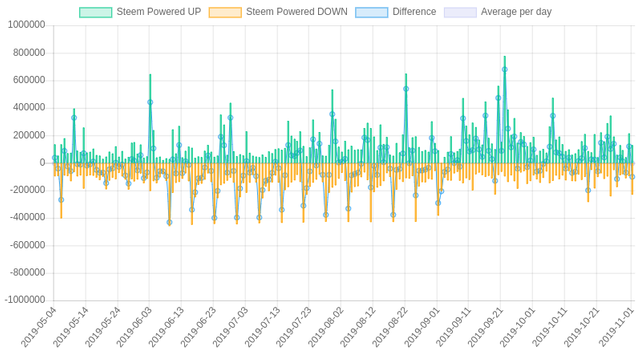Click the Difference peak point at 2019-08-22
The height and width of the screenshot is (361, 640).
coord(406,89)
